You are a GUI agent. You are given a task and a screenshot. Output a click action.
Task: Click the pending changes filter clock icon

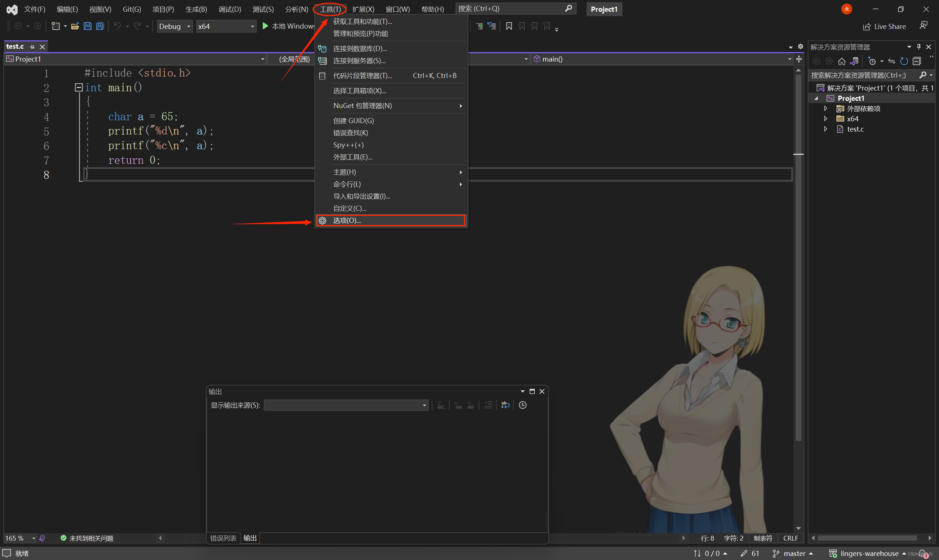pos(872,61)
